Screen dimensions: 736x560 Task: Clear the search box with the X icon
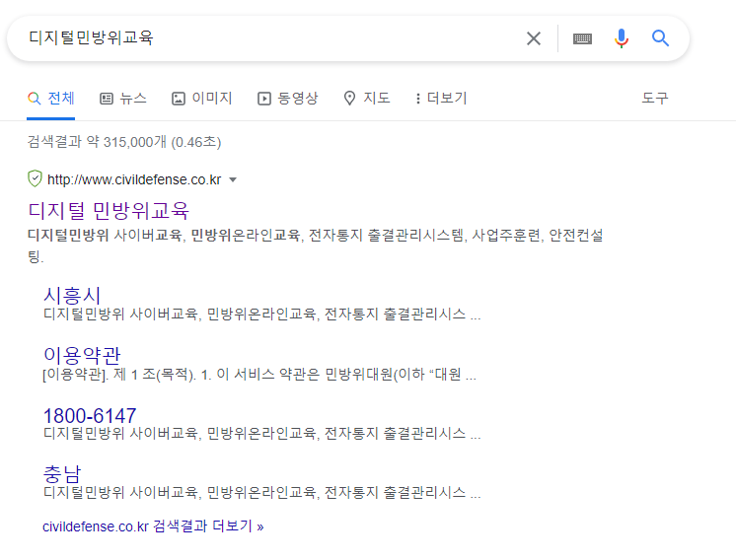534,38
